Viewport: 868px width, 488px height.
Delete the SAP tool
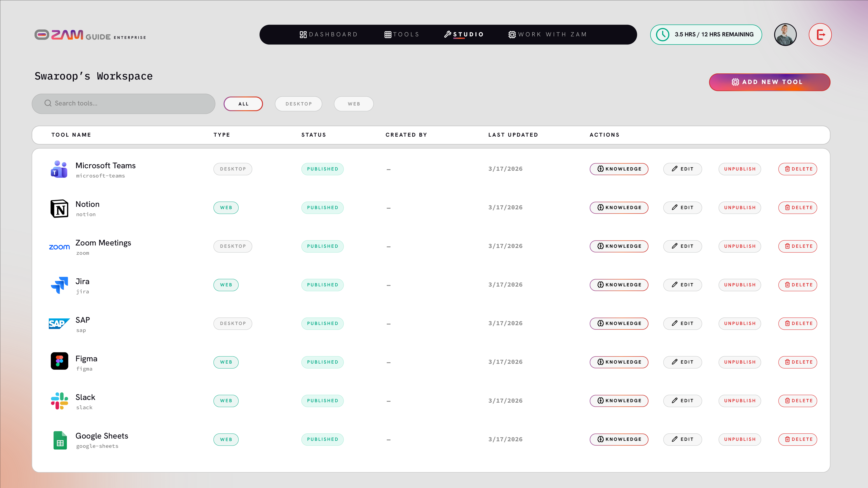pos(797,323)
